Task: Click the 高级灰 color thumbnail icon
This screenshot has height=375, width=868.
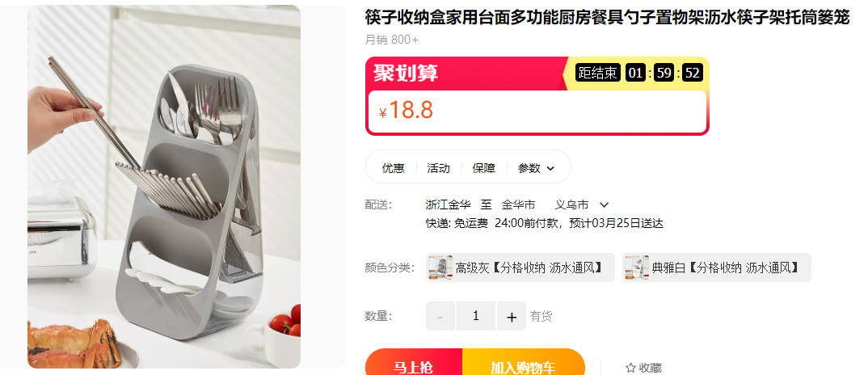Action: point(440,268)
